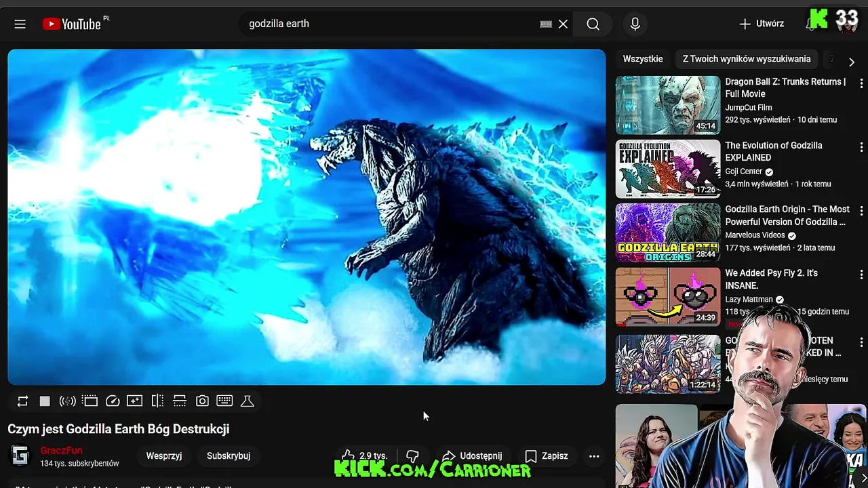Click the flip vertical icon
This screenshot has width=868, height=488.
pos(180,401)
